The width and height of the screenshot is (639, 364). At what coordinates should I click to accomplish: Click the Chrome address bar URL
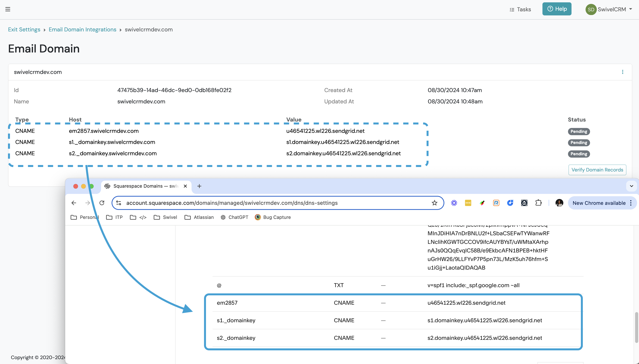pyautogui.click(x=232, y=203)
